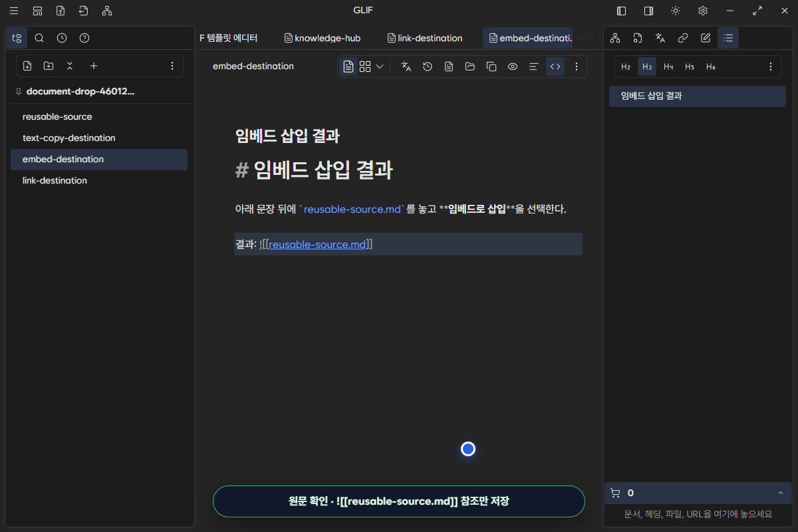Click the embed-destination document title
The image size is (798, 532).
(x=253, y=66)
